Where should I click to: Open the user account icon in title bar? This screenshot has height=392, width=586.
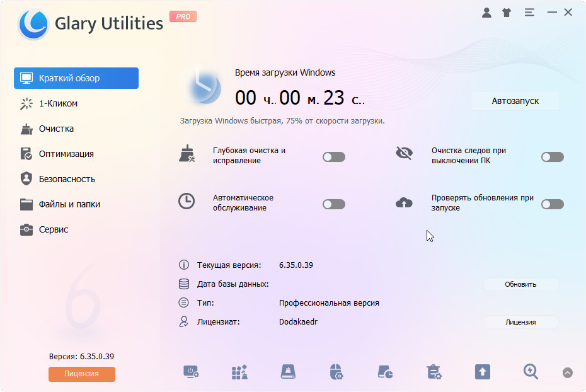pos(486,12)
